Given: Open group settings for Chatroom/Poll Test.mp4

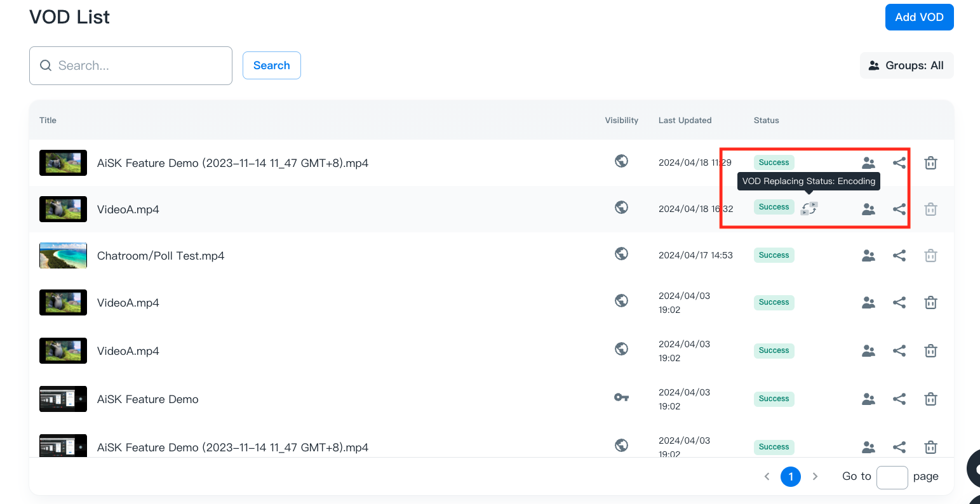Looking at the screenshot, I should 868,256.
